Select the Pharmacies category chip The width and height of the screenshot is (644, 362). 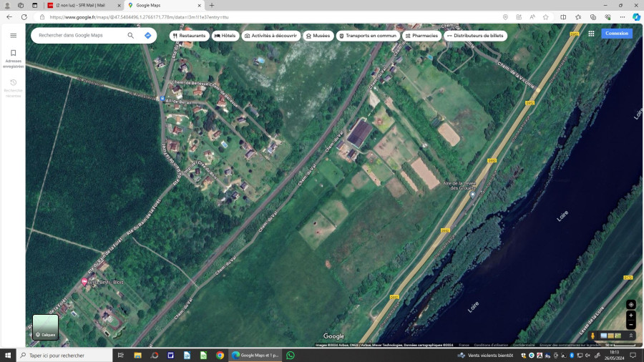pyautogui.click(x=421, y=35)
